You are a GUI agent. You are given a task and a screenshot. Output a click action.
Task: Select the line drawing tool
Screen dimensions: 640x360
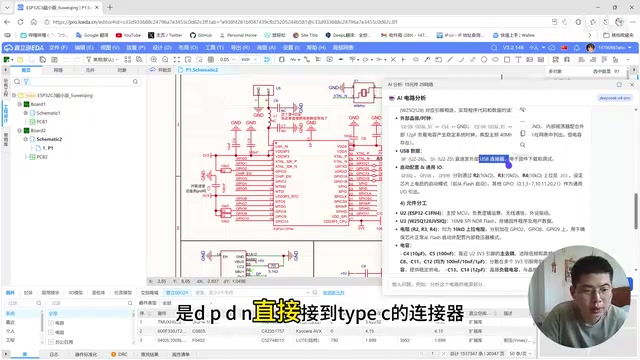pos(450,60)
